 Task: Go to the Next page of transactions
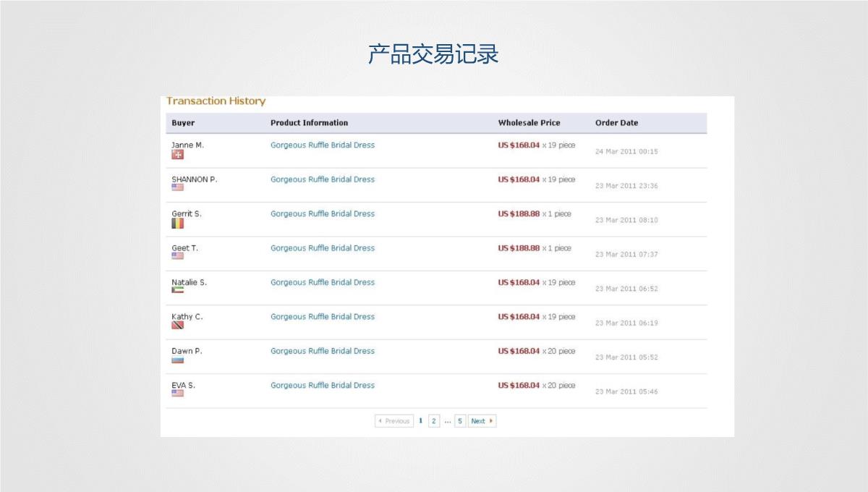click(482, 421)
